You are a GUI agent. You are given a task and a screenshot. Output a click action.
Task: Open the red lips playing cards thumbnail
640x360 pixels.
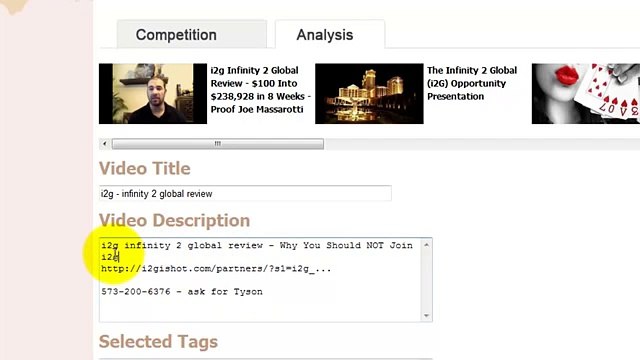[586, 93]
